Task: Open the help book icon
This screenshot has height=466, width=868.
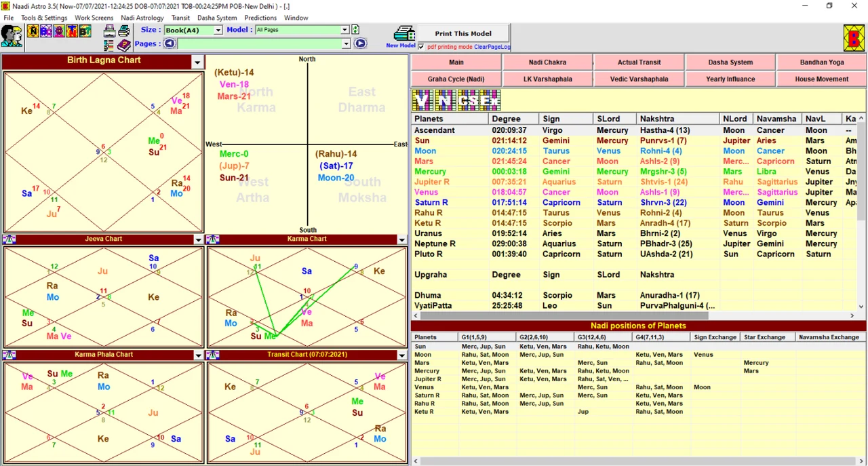Action: pyautogui.click(x=124, y=45)
